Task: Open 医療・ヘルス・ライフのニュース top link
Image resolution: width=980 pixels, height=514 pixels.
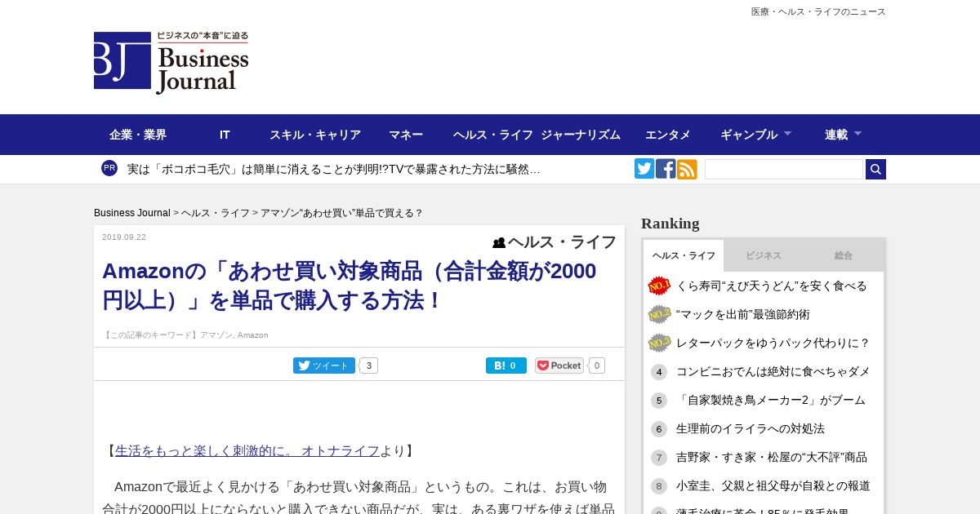Action: (x=818, y=11)
